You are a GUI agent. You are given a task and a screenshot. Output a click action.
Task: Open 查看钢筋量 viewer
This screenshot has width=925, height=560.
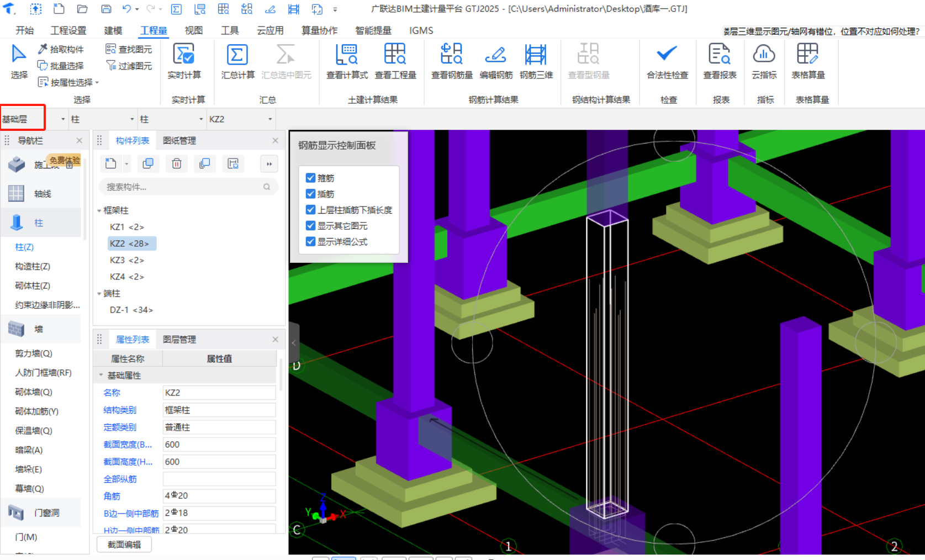[x=452, y=61]
